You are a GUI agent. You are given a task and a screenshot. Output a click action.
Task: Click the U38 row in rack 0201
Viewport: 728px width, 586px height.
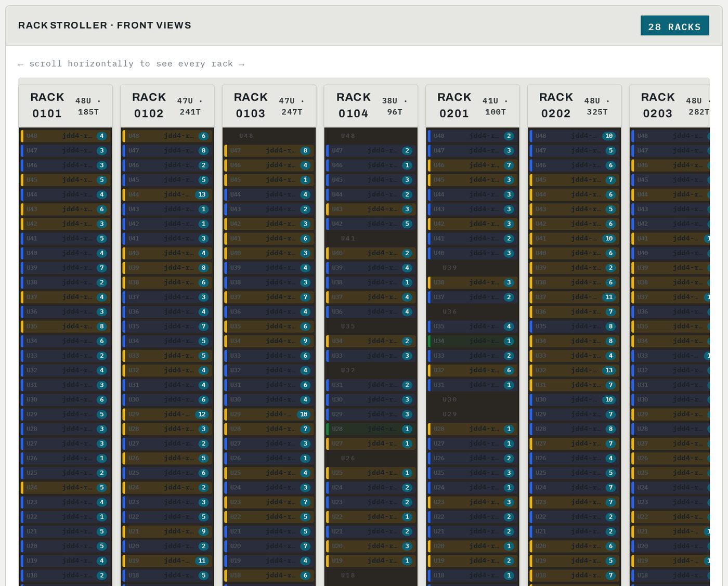click(x=473, y=282)
